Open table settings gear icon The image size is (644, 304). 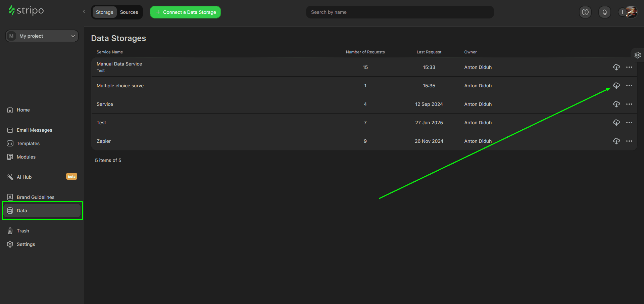click(637, 55)
